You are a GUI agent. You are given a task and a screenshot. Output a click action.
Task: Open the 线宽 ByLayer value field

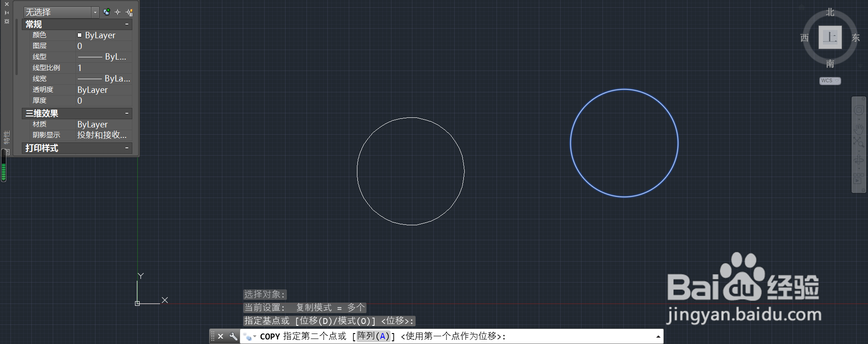tap(104, 79)
